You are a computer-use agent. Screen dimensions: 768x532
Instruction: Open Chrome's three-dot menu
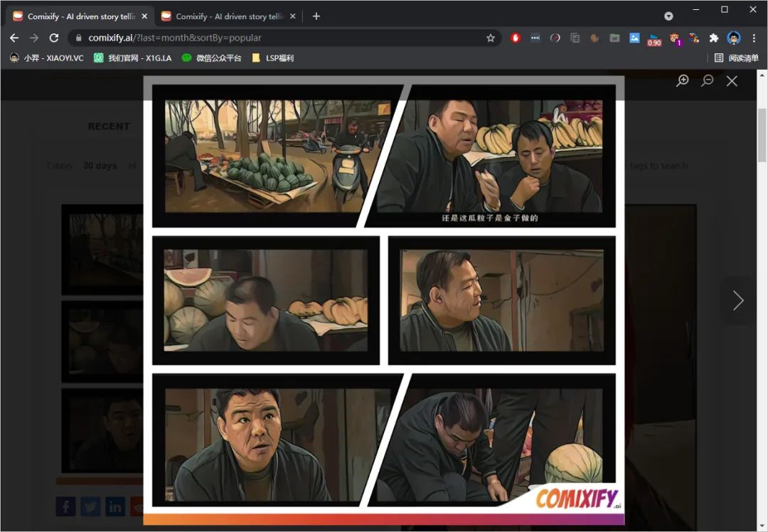coord(754,38)
